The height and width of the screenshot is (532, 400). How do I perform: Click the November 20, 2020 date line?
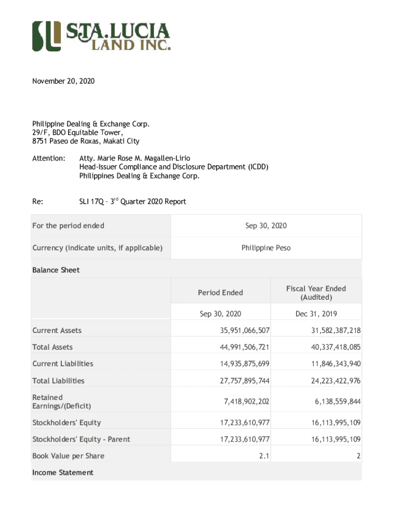pos(63,82)
